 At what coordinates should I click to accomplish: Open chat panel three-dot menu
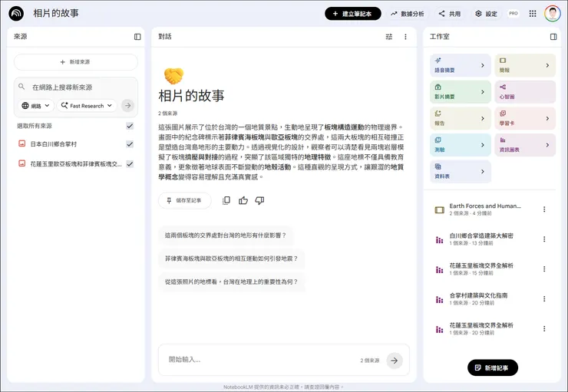(x=405, y=37)
